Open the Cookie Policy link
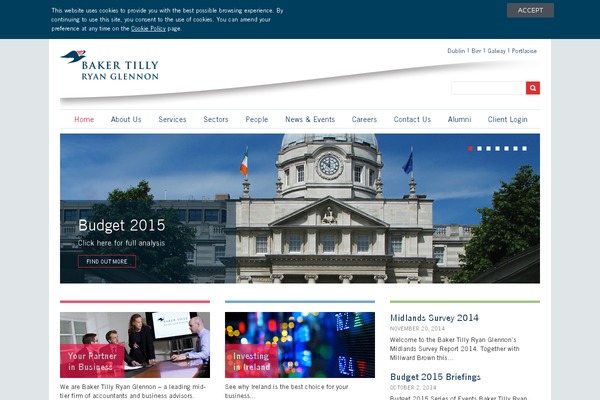The image size is (600, 400). (148, 29)
